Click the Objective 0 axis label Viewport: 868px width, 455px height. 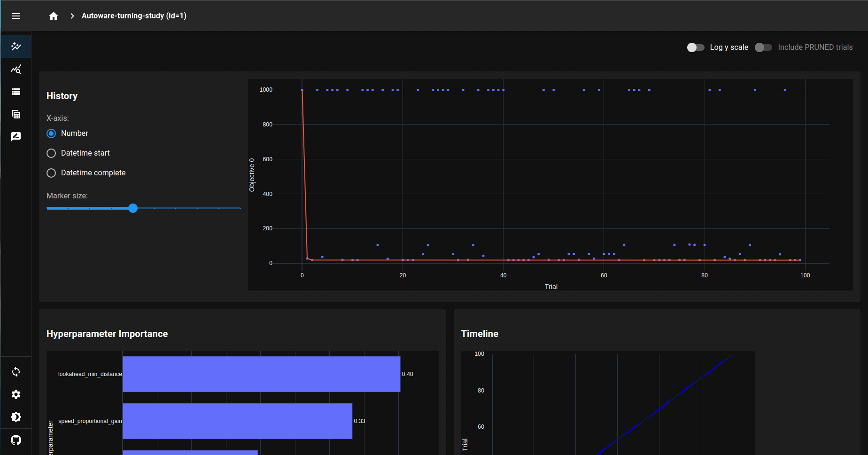252,175
